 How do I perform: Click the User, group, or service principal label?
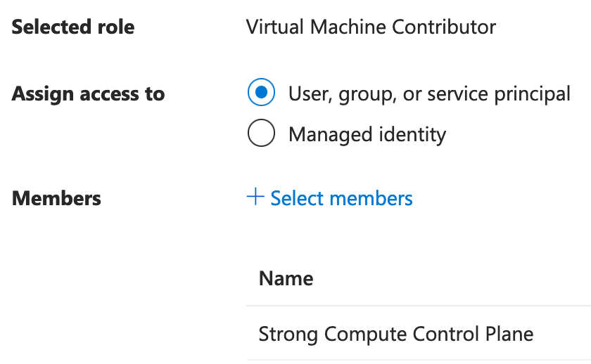pyautogui.click(x=429, y=93)
